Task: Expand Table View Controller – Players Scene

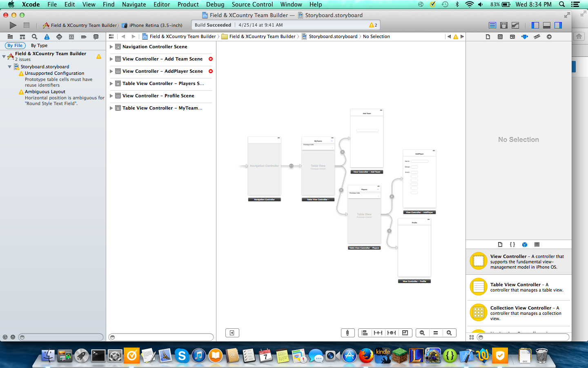Action: click(111, 83)
